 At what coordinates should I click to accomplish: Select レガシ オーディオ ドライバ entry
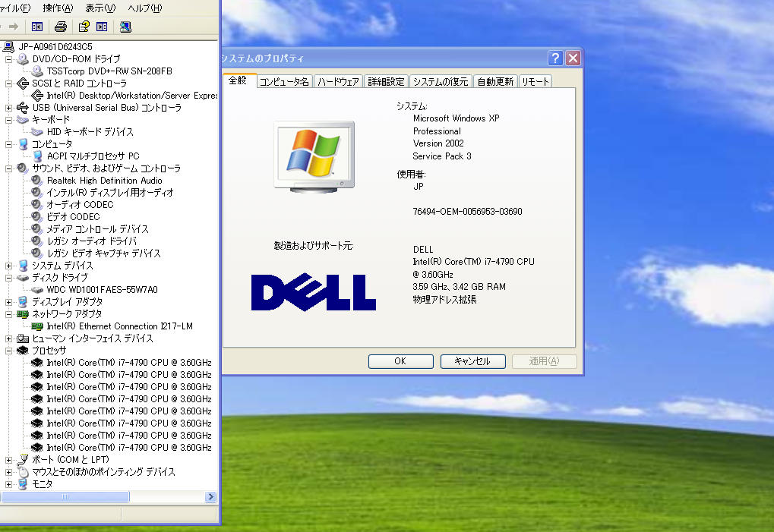(92, 241)
